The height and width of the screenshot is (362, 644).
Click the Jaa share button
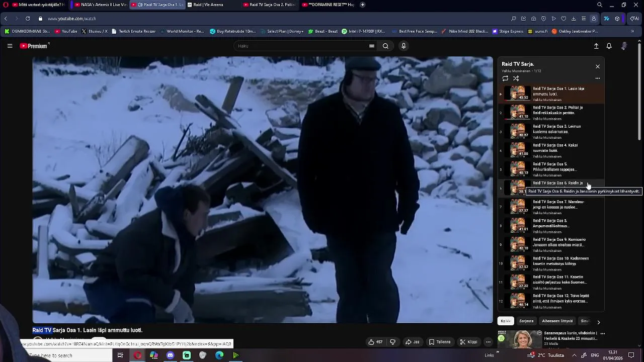pos(413,342)
